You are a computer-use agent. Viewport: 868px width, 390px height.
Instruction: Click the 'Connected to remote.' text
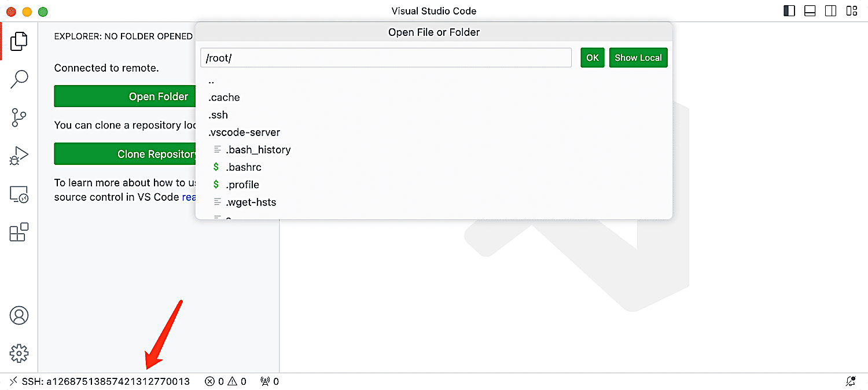(x=106, y=68)
